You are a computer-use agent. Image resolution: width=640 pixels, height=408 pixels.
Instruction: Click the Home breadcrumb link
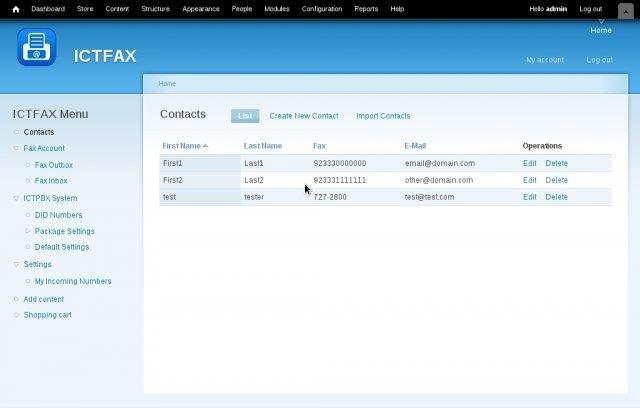point(167,84)
